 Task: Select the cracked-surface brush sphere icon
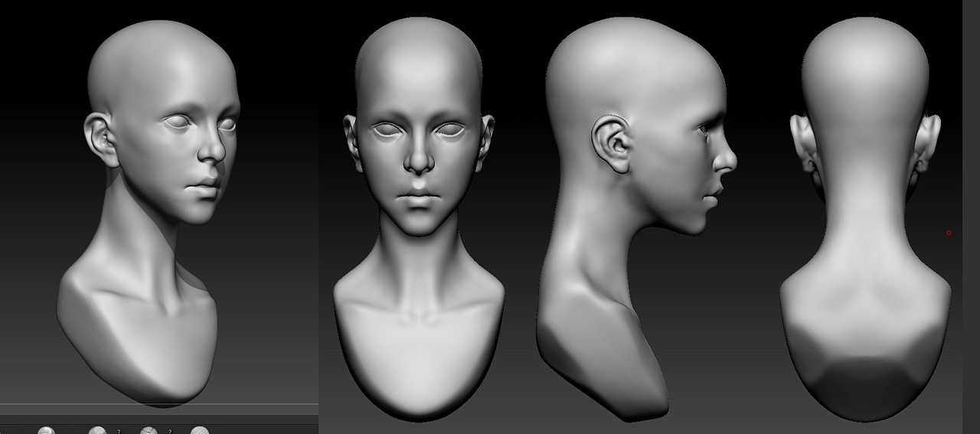(x=149, y=430)
